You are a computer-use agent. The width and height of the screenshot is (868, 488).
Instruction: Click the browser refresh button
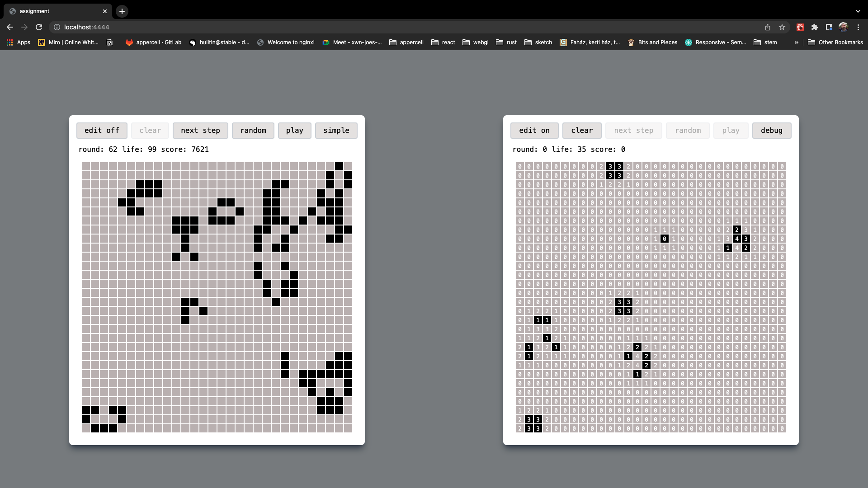tap(39, 27)
